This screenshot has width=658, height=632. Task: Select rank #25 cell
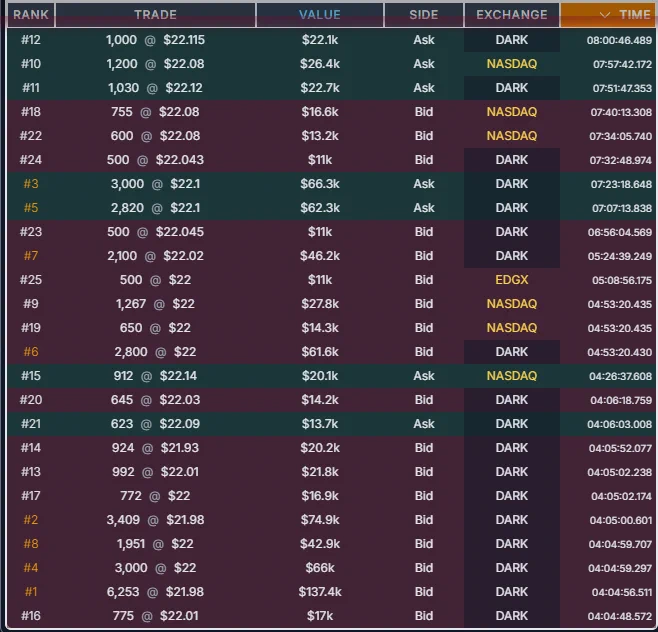(x=31, y=280)
